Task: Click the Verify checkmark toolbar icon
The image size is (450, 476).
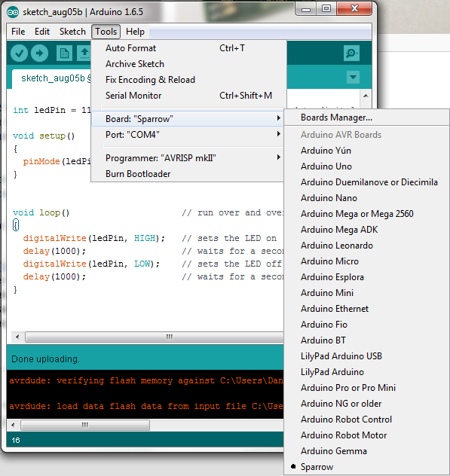Action: [19, 53]
